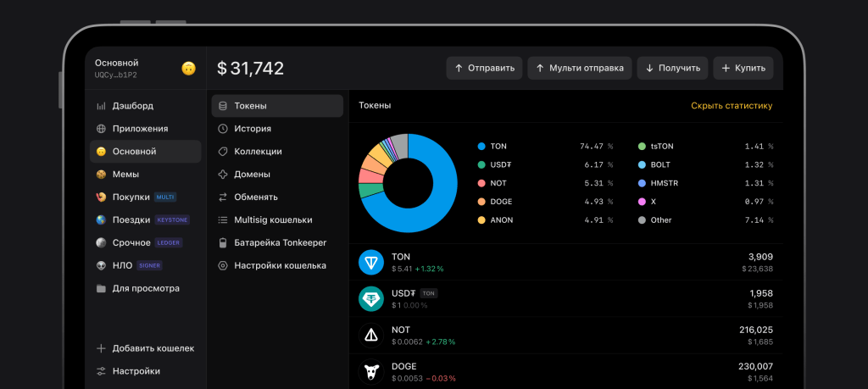Open the Приложения sidebar item
868x389 pixels.
pyautogui.click(x=146, y=128)
